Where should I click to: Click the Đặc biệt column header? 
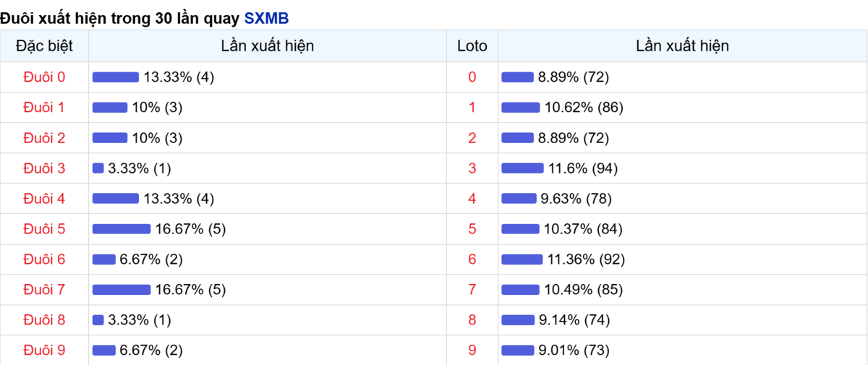coord(44,46)
